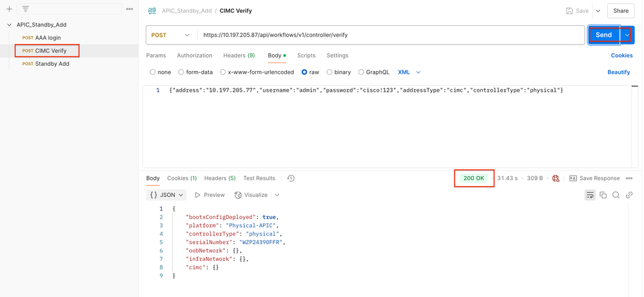Screen dimensions: 644x297
Task: Click the Save Response icon
Action: pos(572,178)
